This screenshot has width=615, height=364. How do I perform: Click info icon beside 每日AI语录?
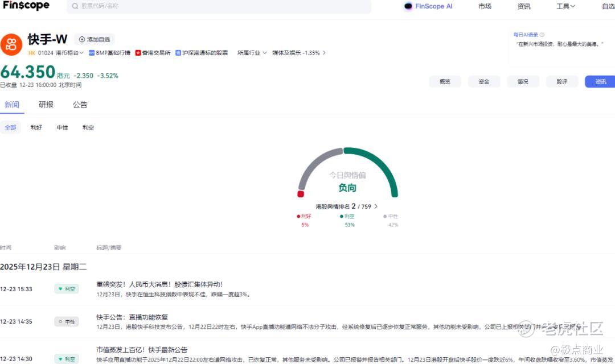[542, 35]
